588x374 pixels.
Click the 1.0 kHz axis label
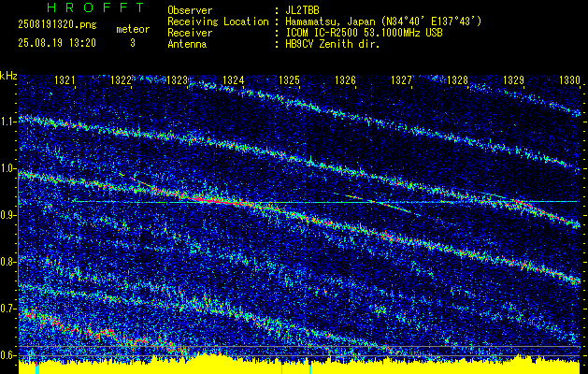tap(8, 168)
